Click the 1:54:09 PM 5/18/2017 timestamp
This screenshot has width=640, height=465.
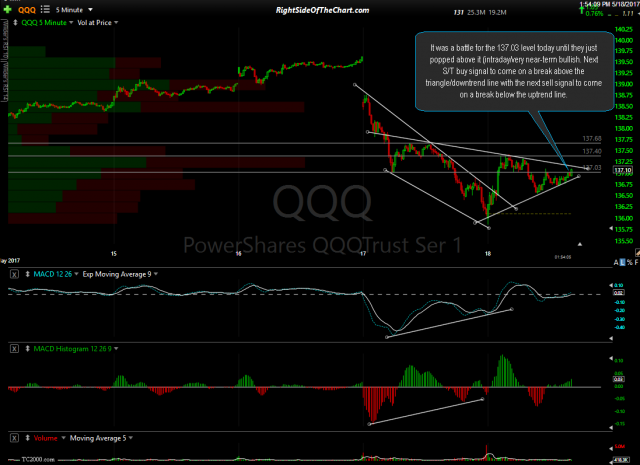[x=610, y=4]
